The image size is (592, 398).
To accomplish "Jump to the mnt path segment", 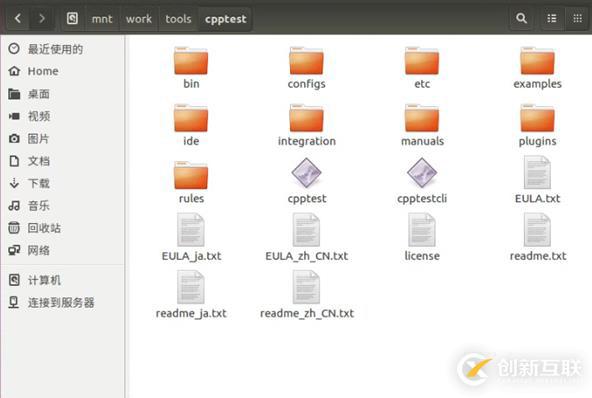I will [102, 19].
